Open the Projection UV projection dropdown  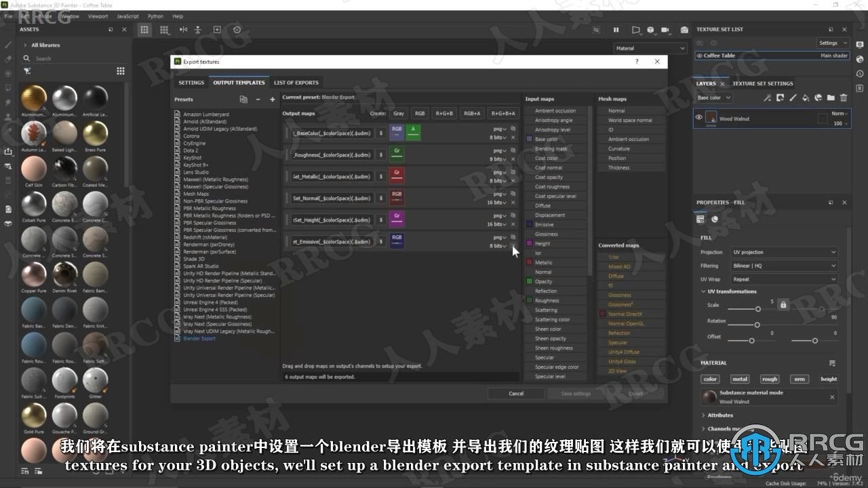pyautogui.click(x=785, y=252)
